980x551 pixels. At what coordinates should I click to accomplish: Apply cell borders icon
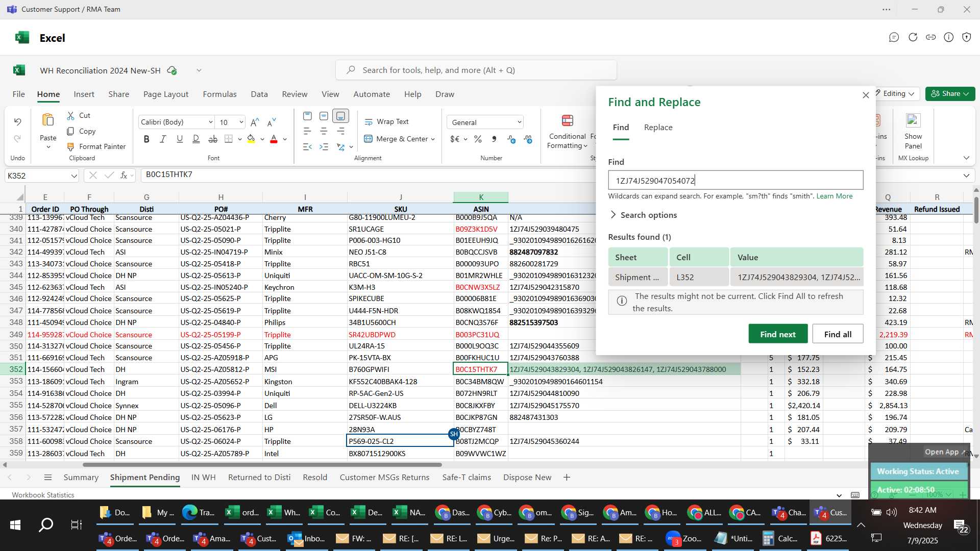[x=229, y=139]
